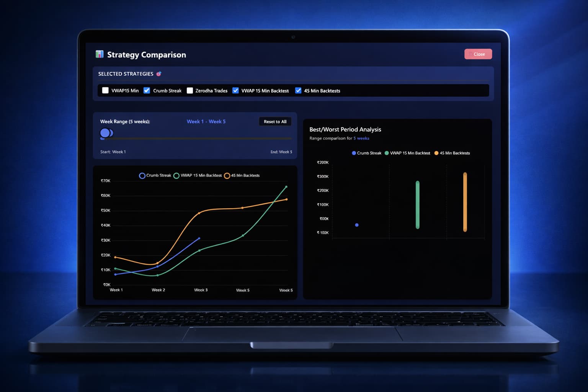Uncheck the 45 Min Backtests strategy
This screenshot has width=588, height=392.
298,91
